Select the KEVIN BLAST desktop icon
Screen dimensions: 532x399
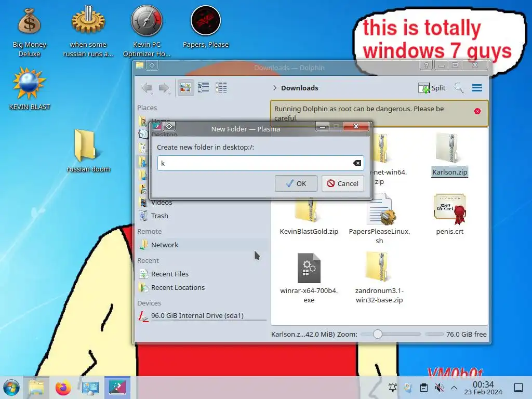point(29,89)
